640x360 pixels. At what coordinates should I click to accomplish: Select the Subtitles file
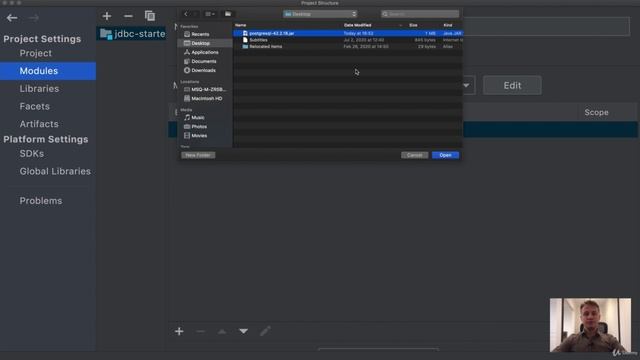(348, 40)
